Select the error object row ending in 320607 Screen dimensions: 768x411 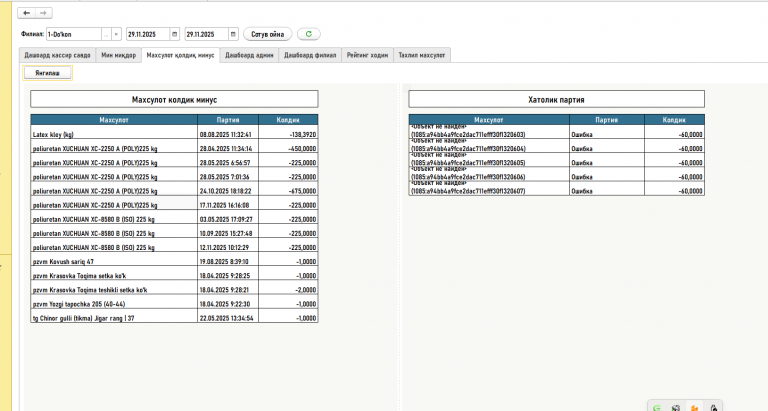[489, 189]
